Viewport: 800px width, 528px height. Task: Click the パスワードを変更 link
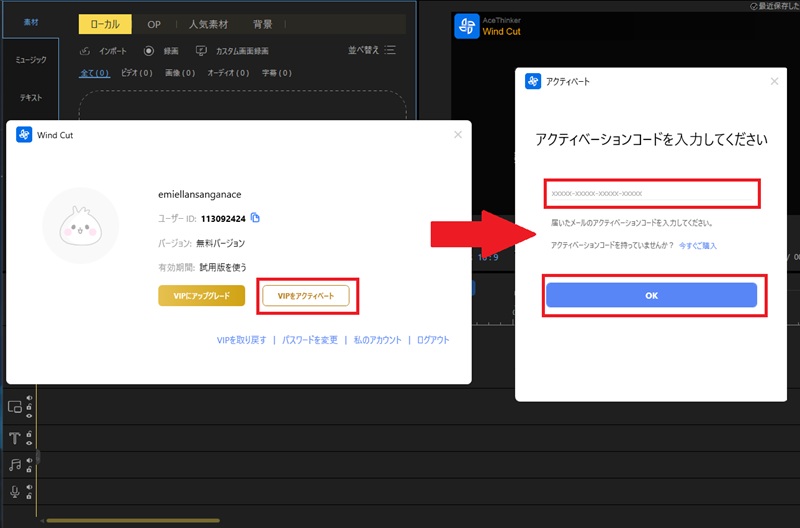(310, 340)
